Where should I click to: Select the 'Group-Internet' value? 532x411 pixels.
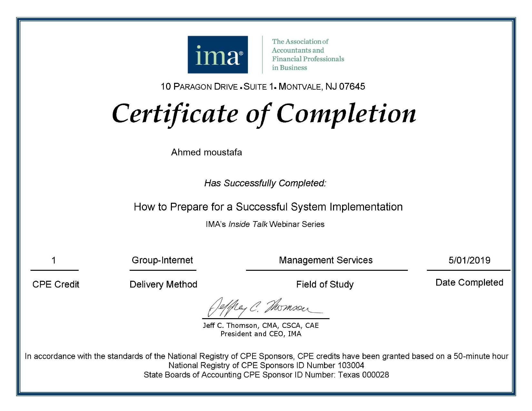[x=162, y=260]
